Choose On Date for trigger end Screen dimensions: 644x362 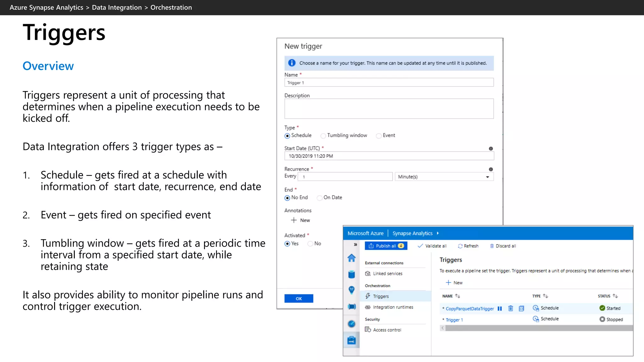[319, 198]
